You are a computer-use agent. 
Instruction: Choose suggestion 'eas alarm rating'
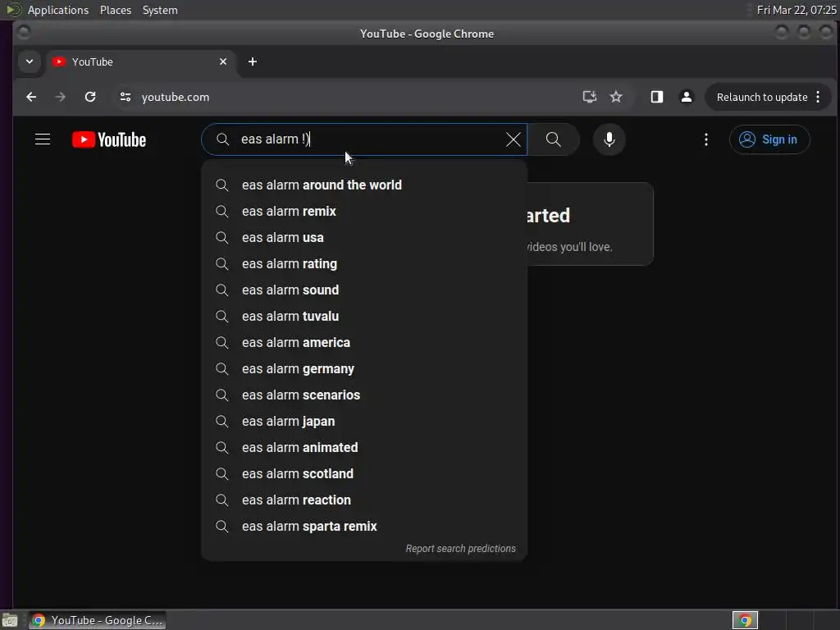click(364, 263)
